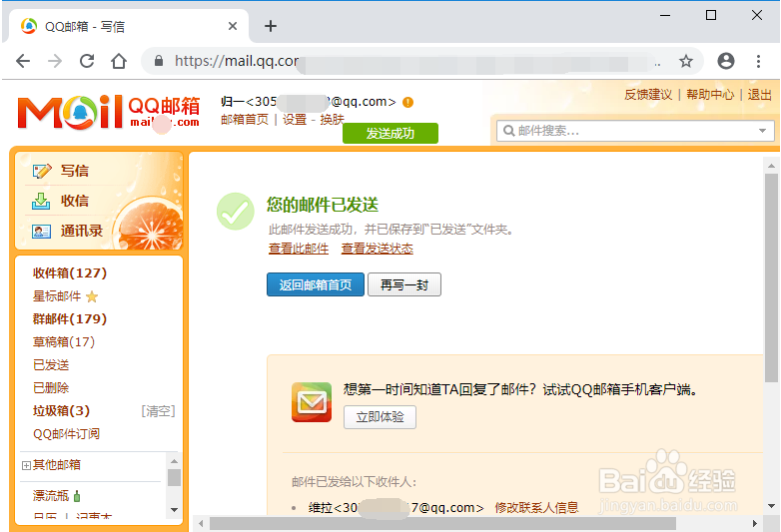Open 通讯录 contacts

click(81, 231)
